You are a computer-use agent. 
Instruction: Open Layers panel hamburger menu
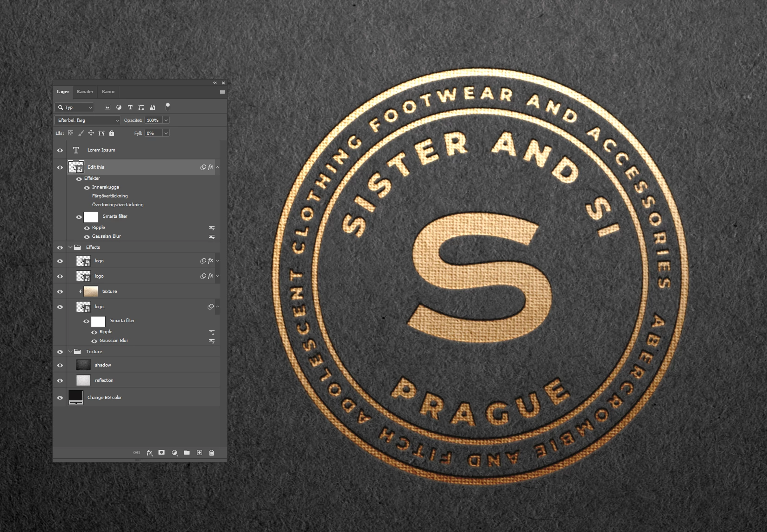pos(222,92)
